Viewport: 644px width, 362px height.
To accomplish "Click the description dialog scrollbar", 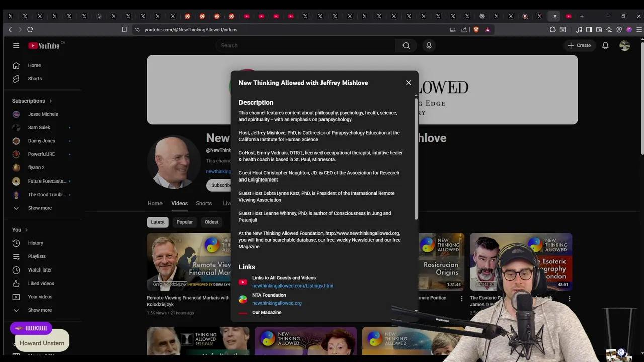I will coord(416,158).
